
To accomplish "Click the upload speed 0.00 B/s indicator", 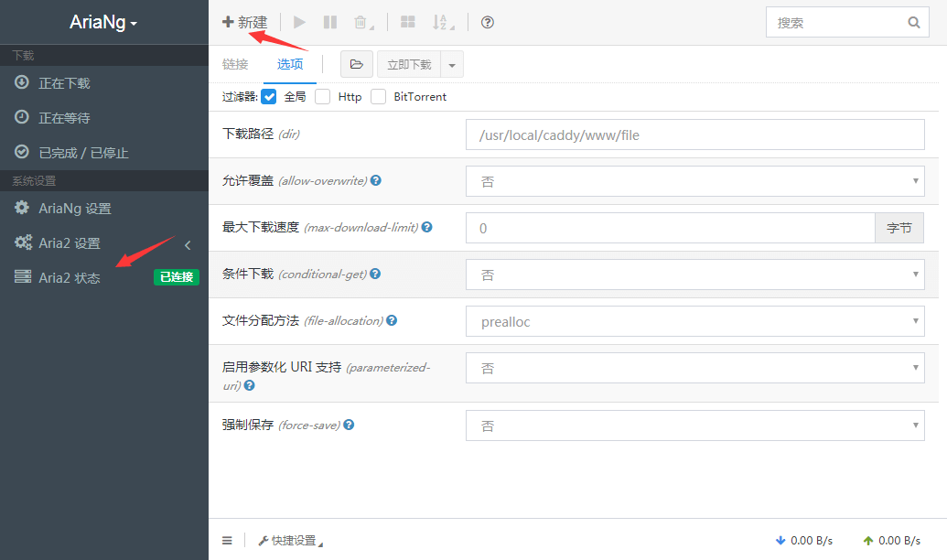I will click(892, 541).
